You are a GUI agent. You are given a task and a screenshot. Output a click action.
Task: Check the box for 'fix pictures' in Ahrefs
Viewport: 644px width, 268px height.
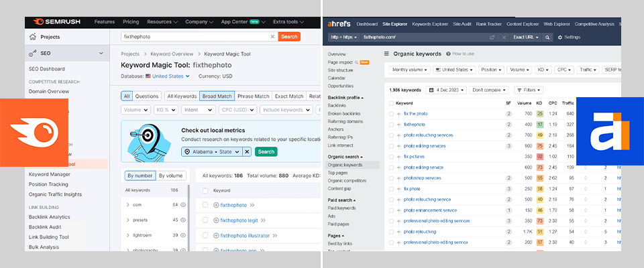(x=391, y=156)
